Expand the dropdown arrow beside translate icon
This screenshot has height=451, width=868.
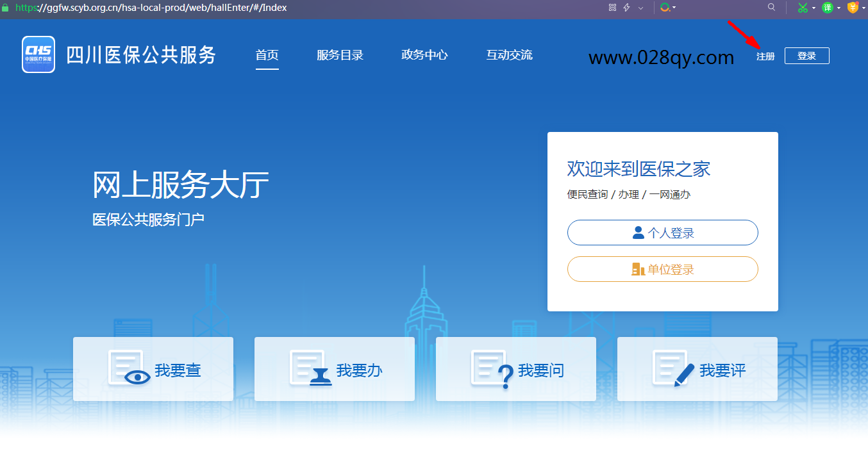coord(839,8)
